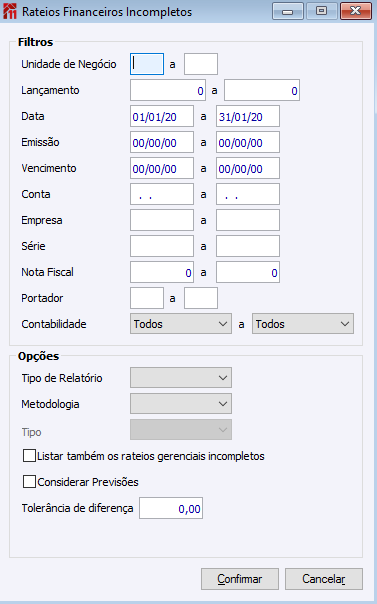
Task: Click the second Empresa field
Action: point(248,220)
